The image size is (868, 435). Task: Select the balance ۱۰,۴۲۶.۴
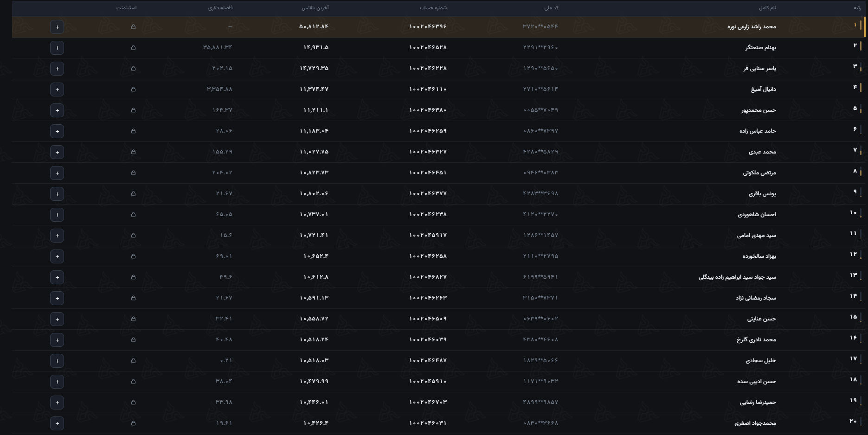[316, 423]
